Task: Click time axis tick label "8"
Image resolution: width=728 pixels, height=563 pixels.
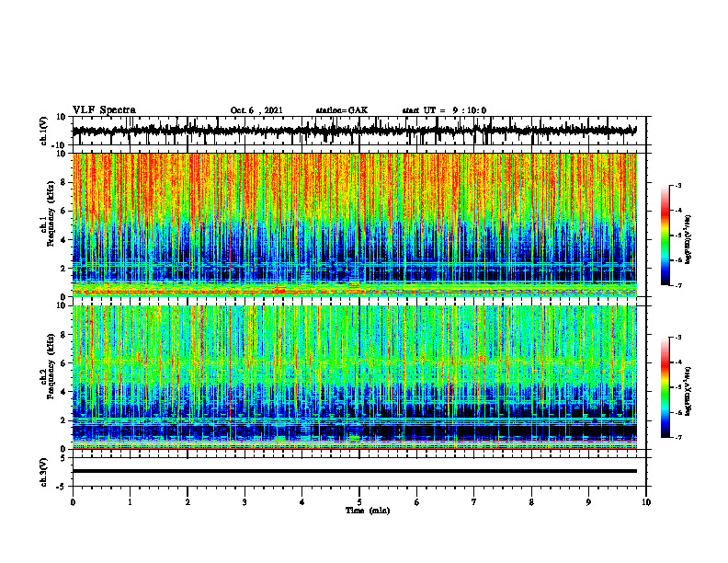Action: tap(531, 502)
